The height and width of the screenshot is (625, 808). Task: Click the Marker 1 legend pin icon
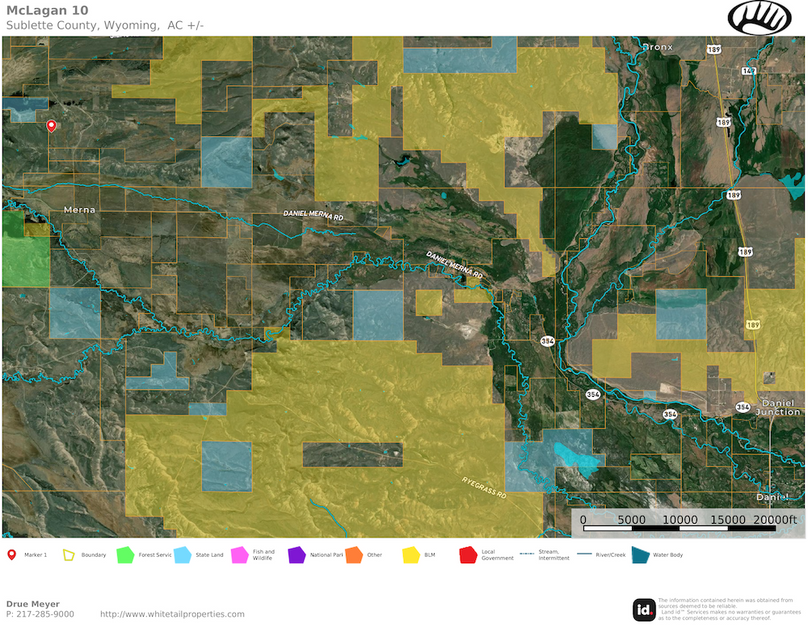pos(11,554)
